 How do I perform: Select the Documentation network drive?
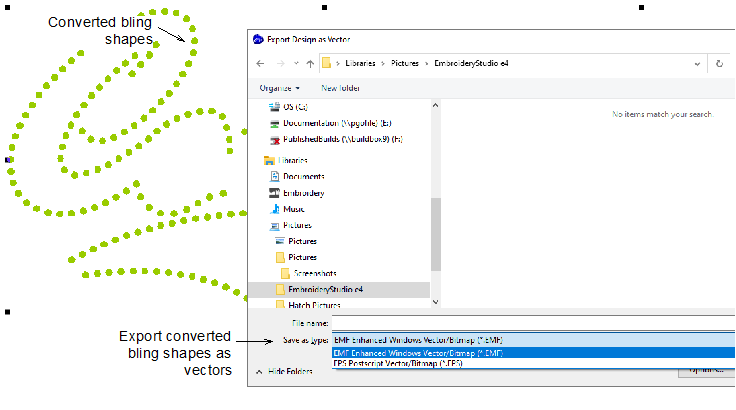330,123
